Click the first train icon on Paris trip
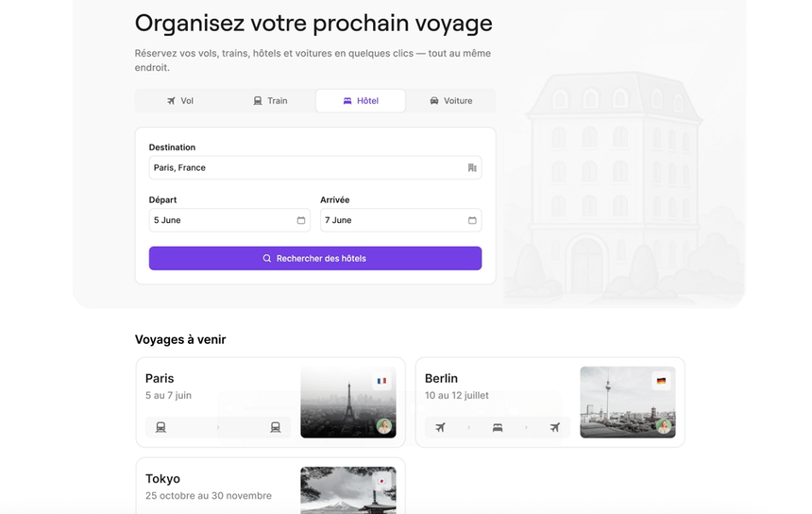Screen dimensions: 812x514 tap(161, 427)
